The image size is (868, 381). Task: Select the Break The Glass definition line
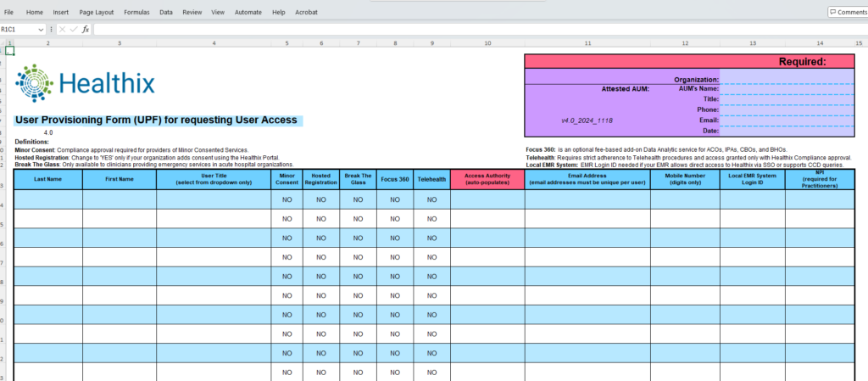click(x=154, y=165)
